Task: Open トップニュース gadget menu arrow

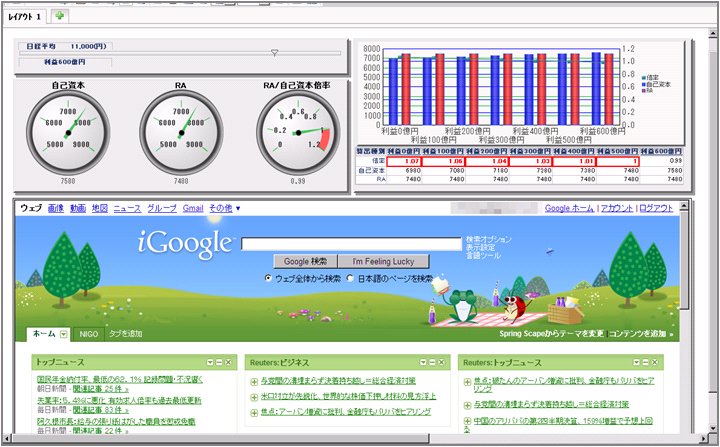Action: [210, 362]
